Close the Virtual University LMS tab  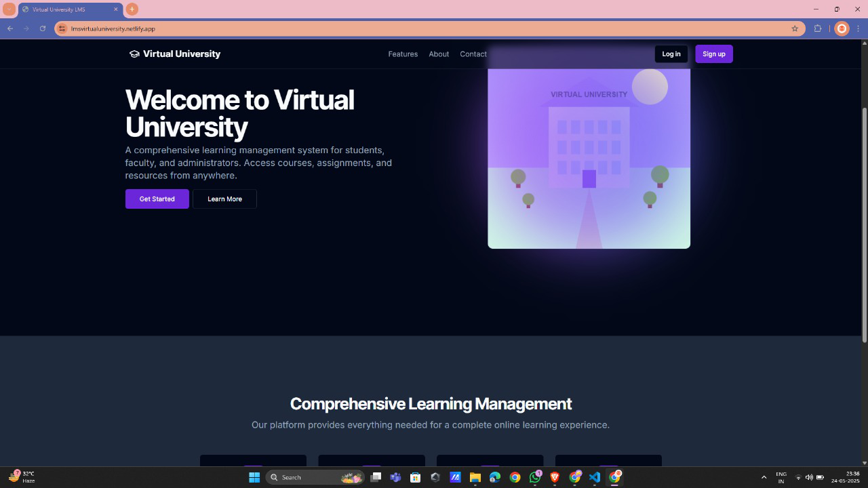[116, 9]
